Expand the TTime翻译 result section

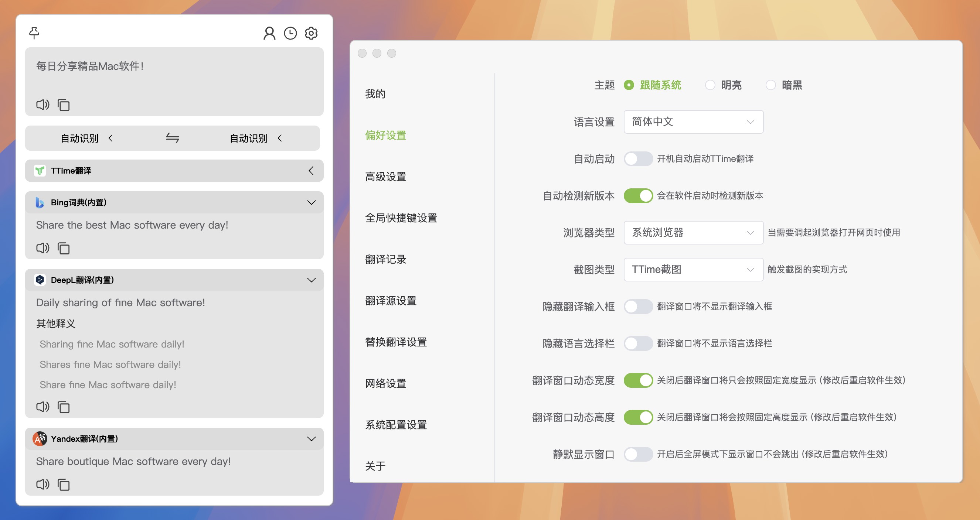311,171
